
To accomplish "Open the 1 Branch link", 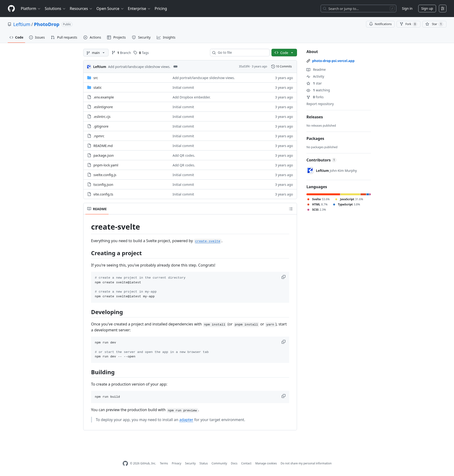I will (121, 53).
